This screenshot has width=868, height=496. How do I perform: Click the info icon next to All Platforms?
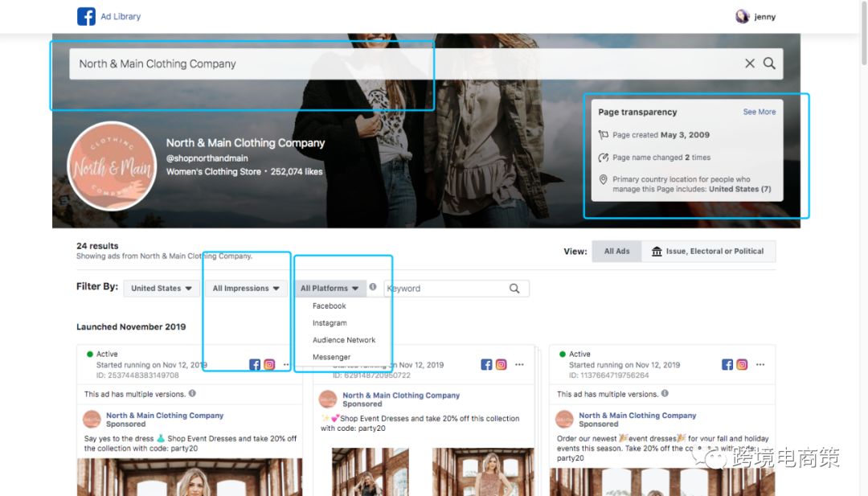tap(373, 287)
